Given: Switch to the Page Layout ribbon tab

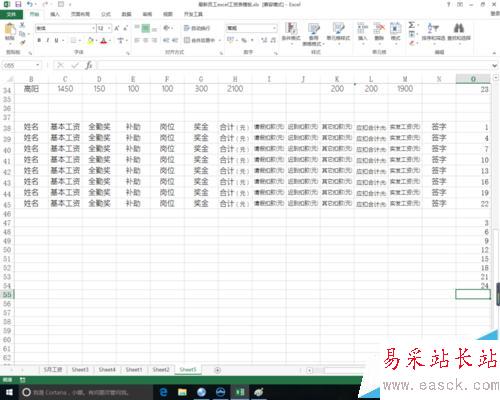Looking at the screenshot, I should point(80,14).
